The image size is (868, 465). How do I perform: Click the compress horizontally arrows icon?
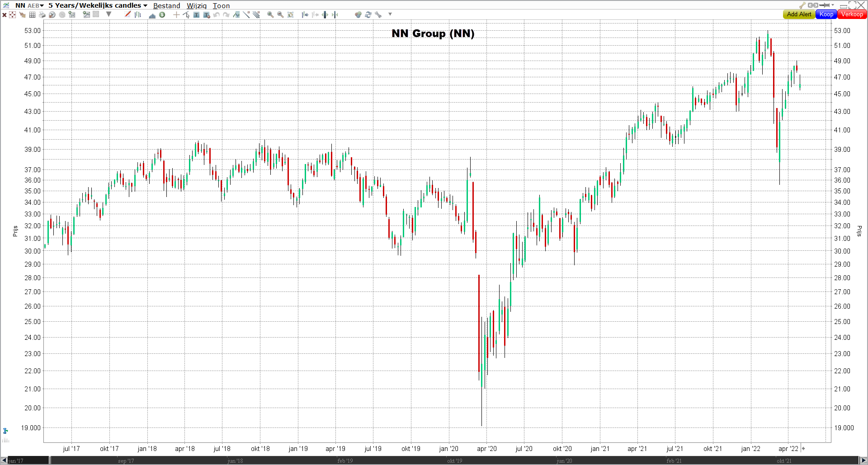click(335, 15)
